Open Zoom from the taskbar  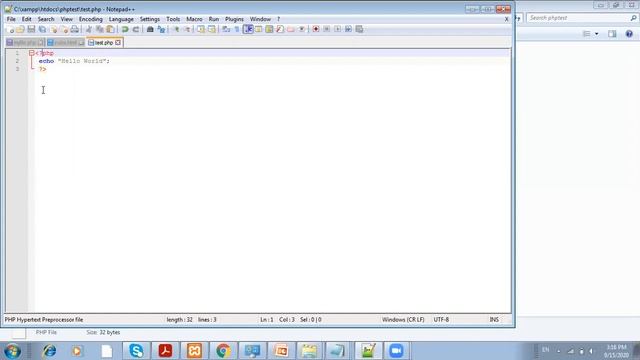coord(396,351)
